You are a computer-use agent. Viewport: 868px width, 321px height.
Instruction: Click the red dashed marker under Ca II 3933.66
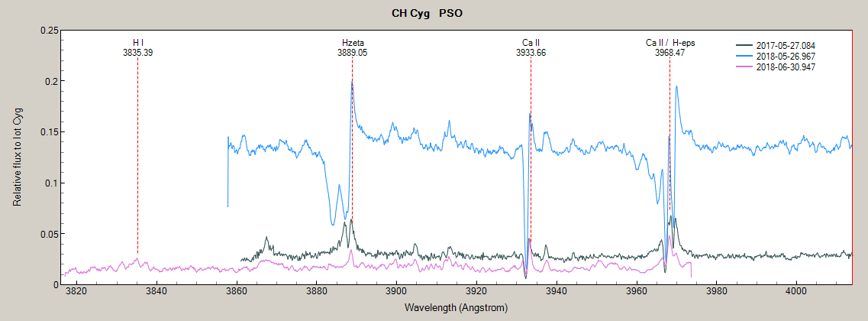(x=531, y=148)
